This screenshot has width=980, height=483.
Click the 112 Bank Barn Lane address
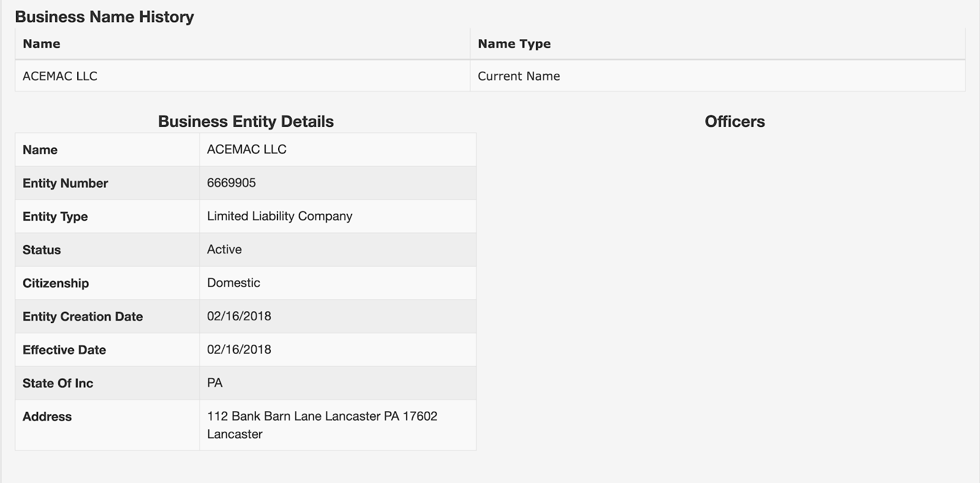click(322, 417)
